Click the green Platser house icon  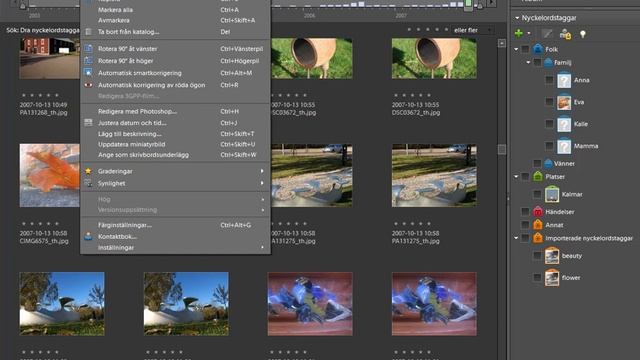538,176
